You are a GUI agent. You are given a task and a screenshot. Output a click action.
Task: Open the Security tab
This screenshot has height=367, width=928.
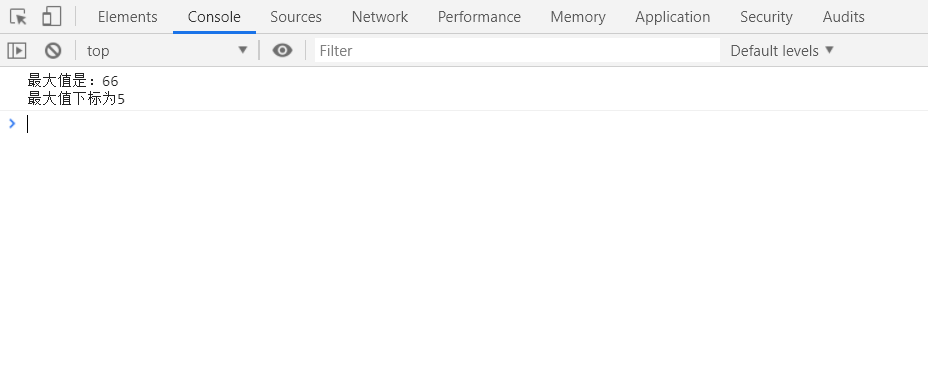(x=766, y=17)
